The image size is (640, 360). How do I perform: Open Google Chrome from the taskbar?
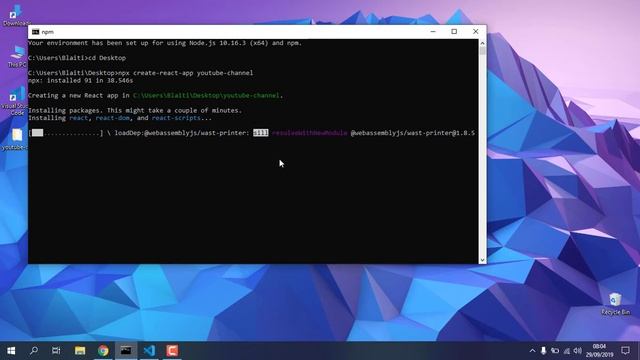pos(103,351)
